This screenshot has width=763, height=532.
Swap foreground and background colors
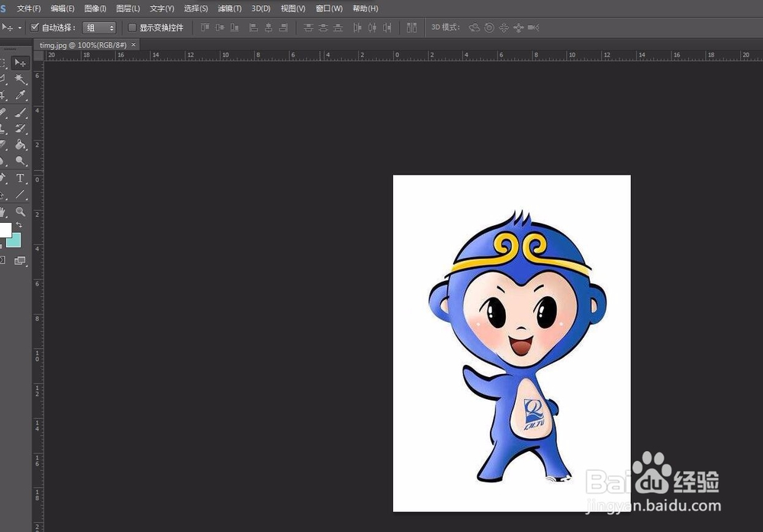click(19, 225)
